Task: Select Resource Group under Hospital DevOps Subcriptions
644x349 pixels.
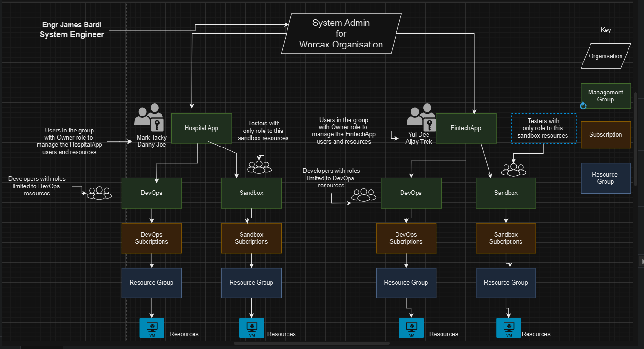Action: pos(152,283)
